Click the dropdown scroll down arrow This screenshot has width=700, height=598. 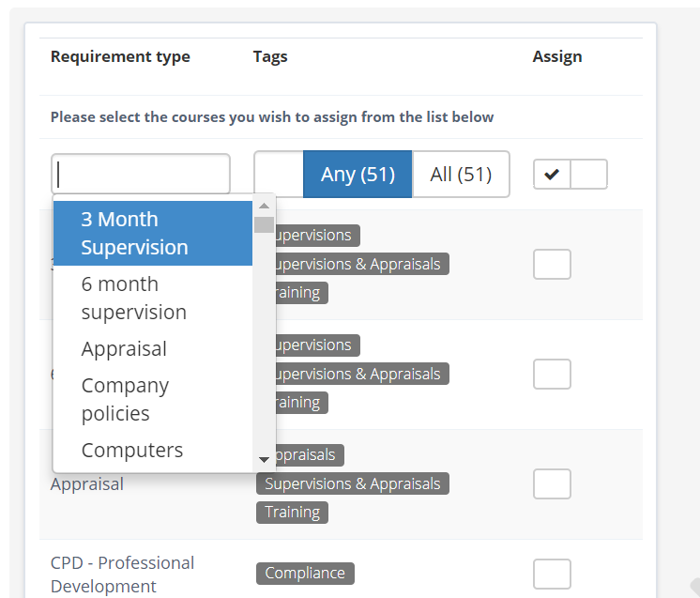point(264,460)
